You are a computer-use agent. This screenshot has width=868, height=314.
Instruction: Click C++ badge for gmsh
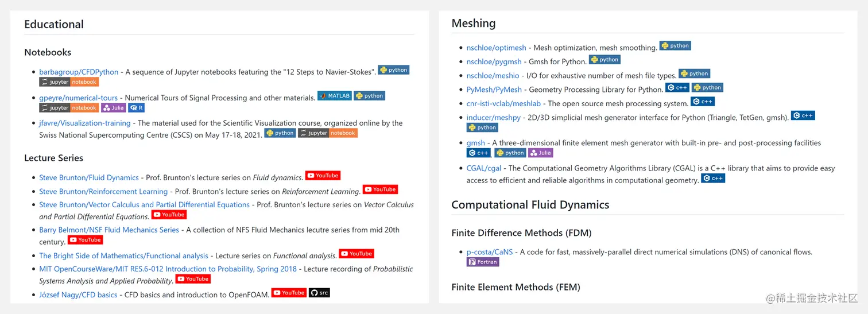coord(479,153)
